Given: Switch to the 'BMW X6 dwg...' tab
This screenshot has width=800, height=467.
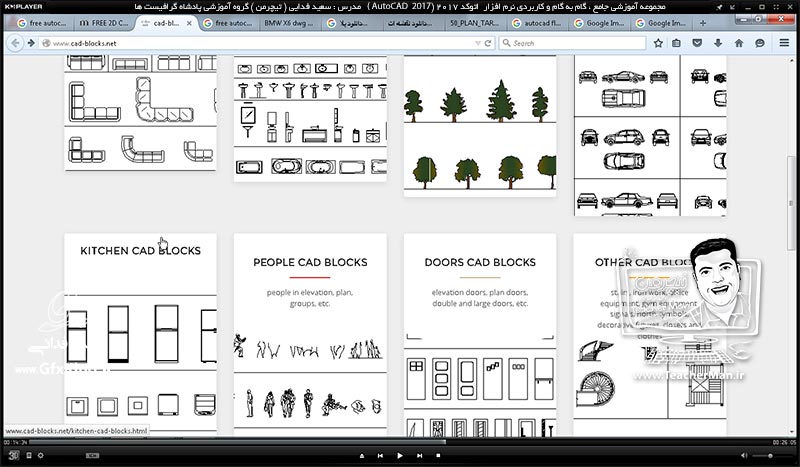Looking at the screenshot, I should coord(289,23).
